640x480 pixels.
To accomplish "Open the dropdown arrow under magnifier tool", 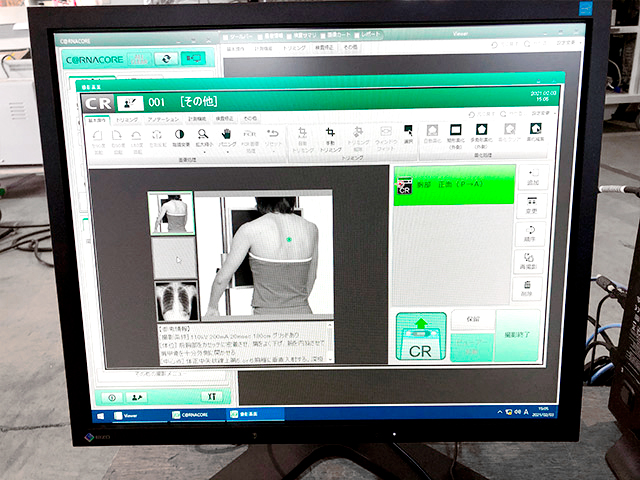I will click(x=203, y=152).
